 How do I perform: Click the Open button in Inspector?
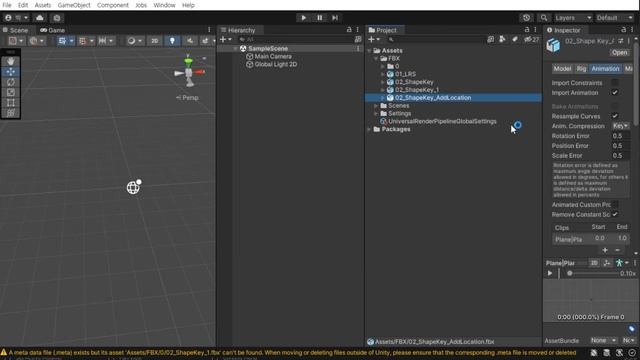click(619, 53)
